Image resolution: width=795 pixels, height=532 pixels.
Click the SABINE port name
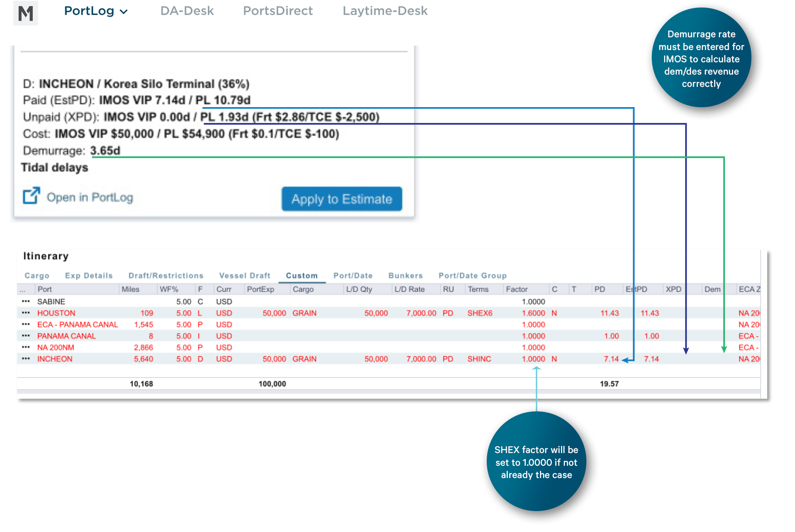coord(51,302)
